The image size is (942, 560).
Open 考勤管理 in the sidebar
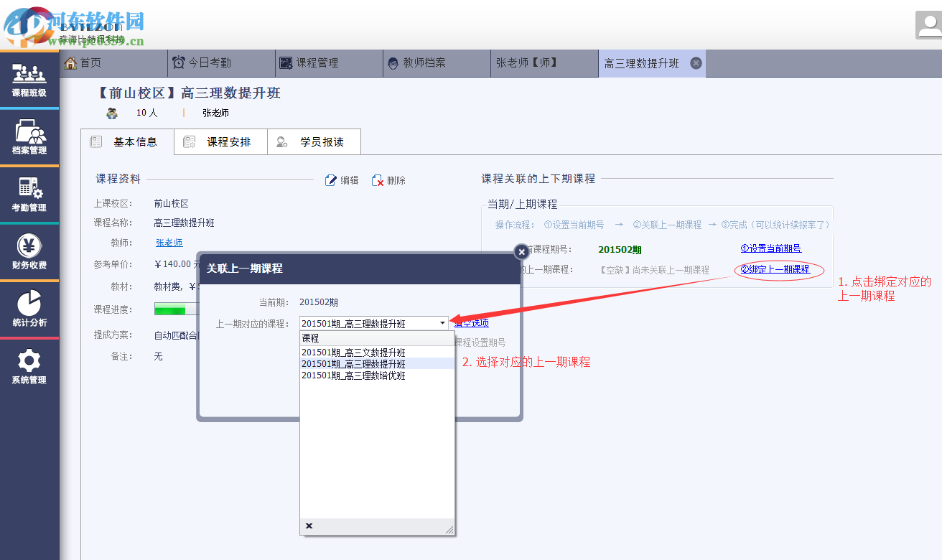[x=29, y=195]
